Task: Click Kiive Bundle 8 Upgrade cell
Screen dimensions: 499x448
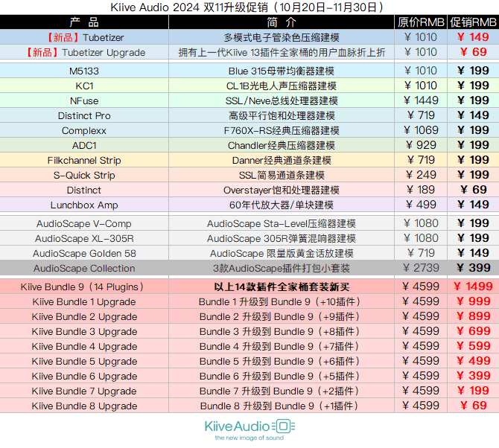Action: point(84,406)
